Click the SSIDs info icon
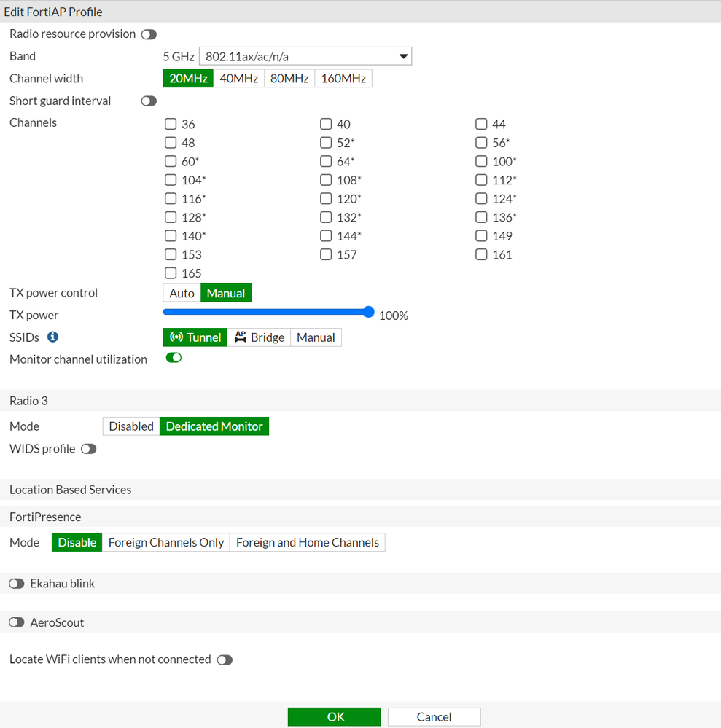The image size is (721, 728). (x=53, y=337)
